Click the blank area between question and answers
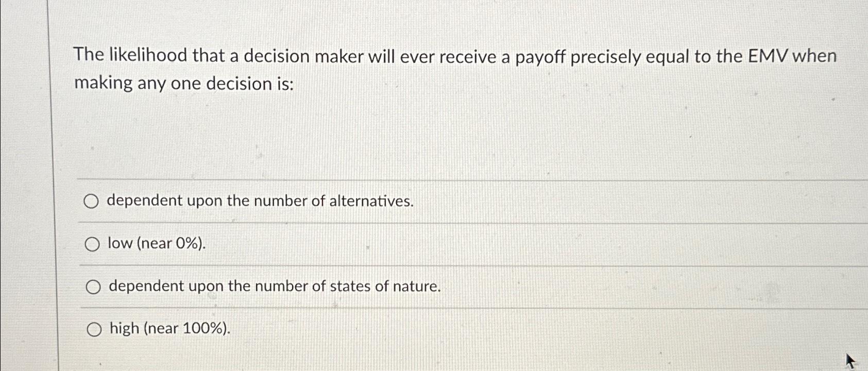Screen dimensions: 868x371 tap(412, 134)
